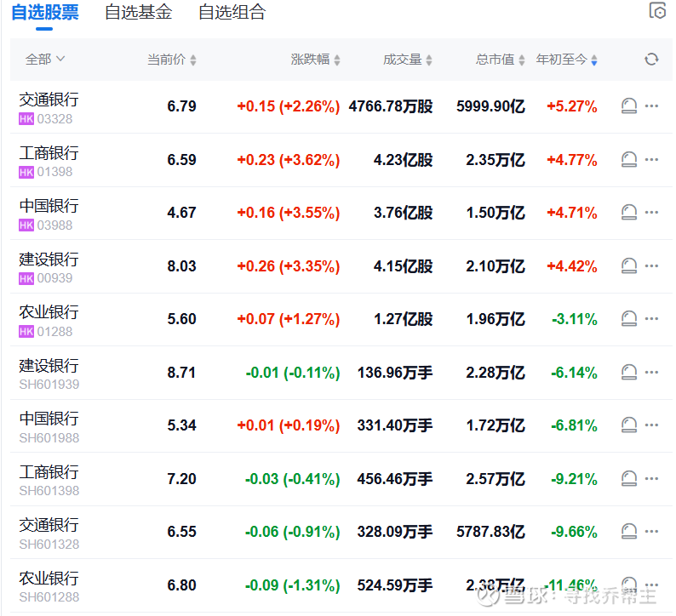Image resolution: width=676 pixels, height=616 pixels.
Task: Open the settings icon at top right
Action: click(657, 11)
